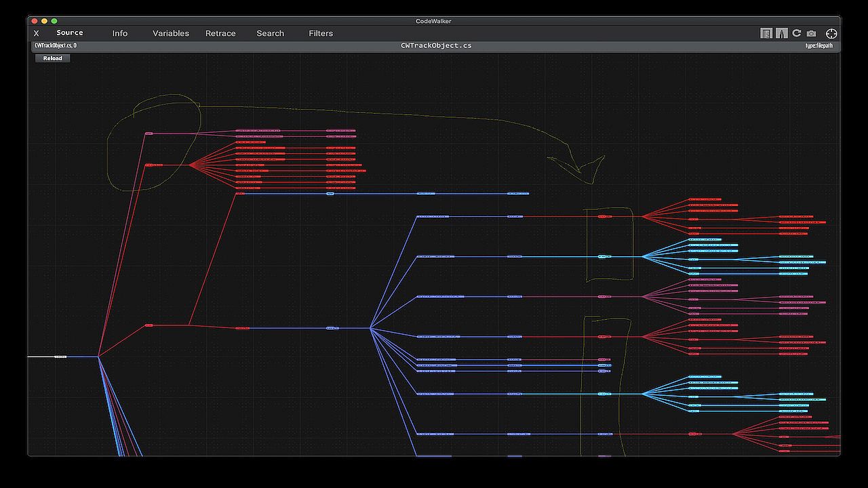Click the document layout icon in toolbar
868x488 pixels.
coord(766,33)
